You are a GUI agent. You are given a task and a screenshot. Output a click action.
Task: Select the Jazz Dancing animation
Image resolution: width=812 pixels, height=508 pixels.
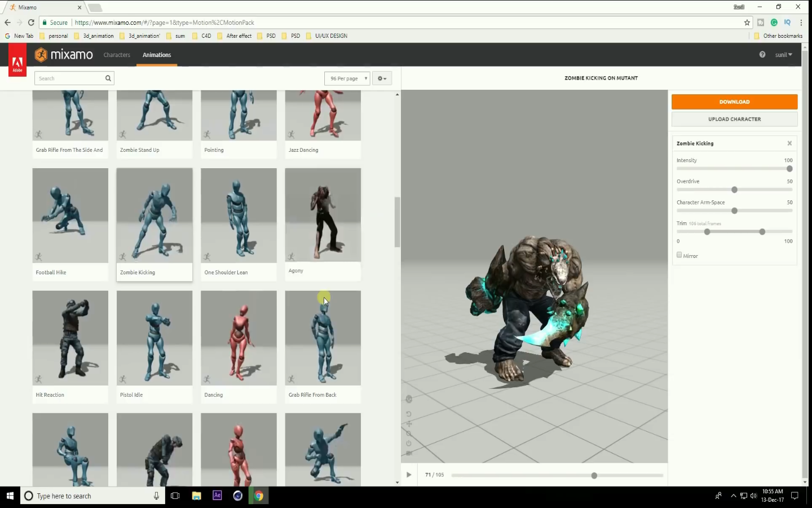(323, 124)
